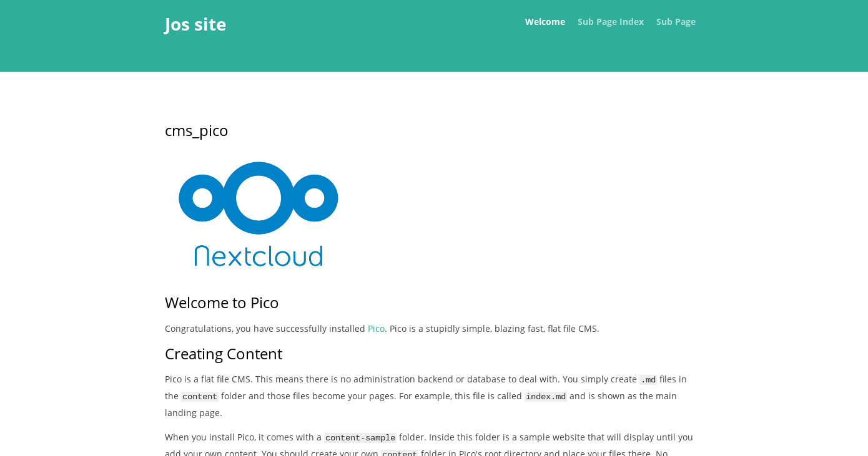The width and height of the screenshot is (868, 456).
Task: Click the 'content-sample' inline code text
Action: pyautogui.click(x=360, y=437)
